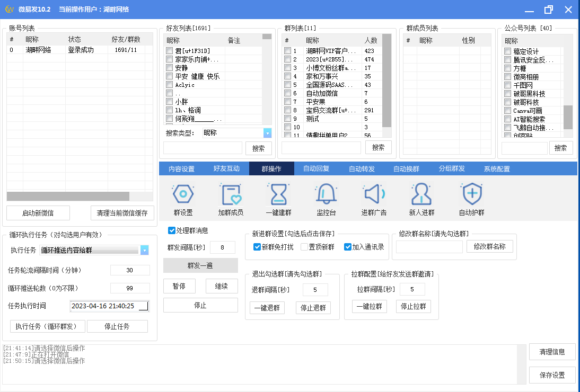Viewport: 580px width, 392px height.
Task: Focus the 群发间隔[秒] input field
Action: (222, 247)
